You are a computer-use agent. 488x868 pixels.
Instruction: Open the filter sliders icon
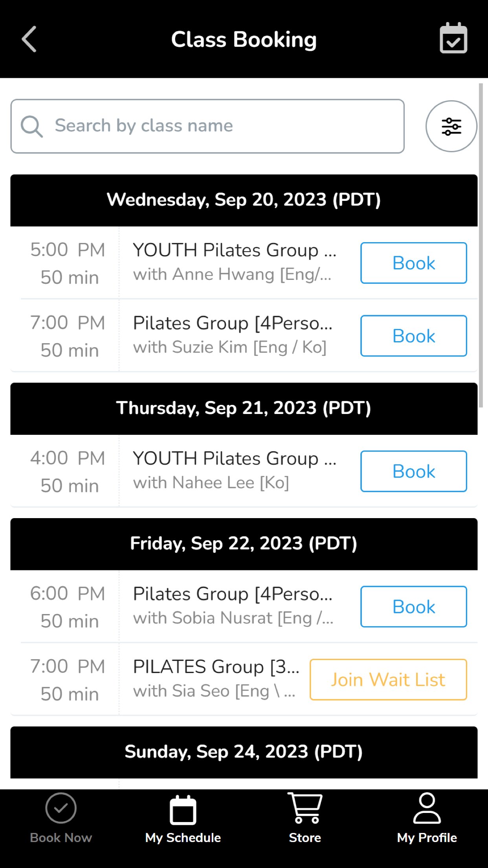click(451, 126)
